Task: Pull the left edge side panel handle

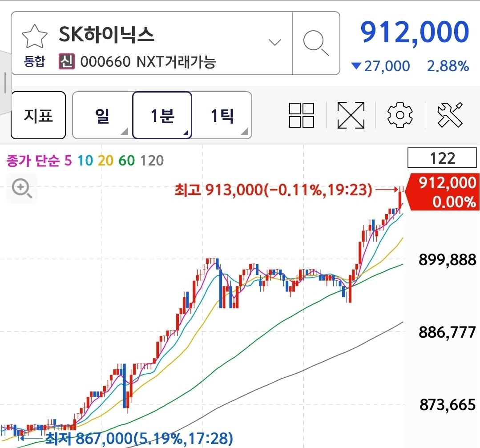Action: [5, 83]
